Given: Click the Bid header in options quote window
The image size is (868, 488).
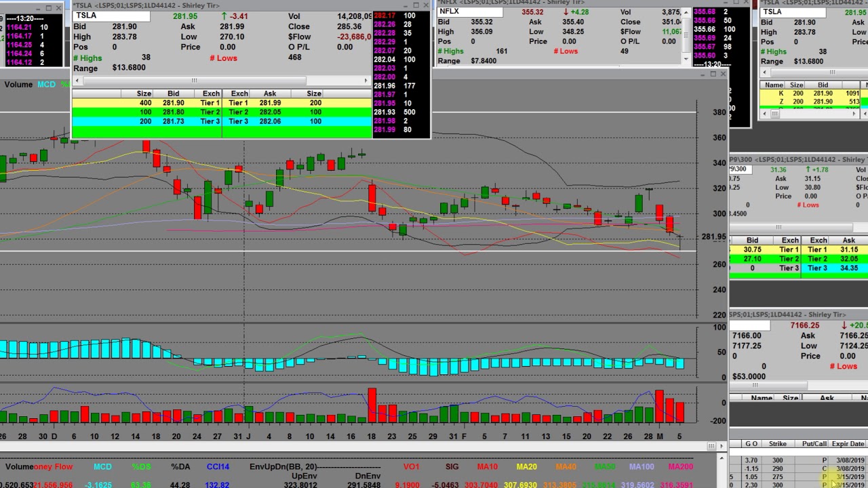Looking at the screenshot, I should coord(752,241).
